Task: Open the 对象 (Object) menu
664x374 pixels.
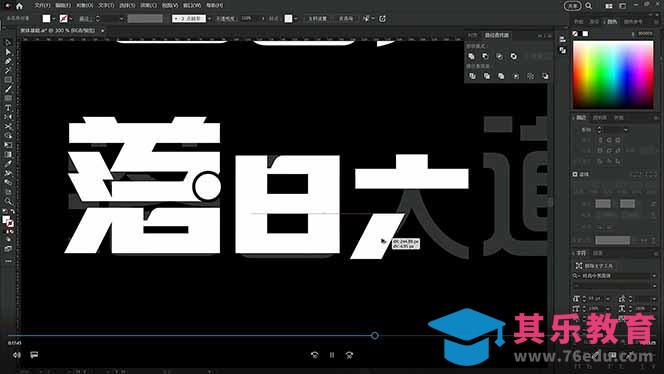Action: click(x=85, y=6)
